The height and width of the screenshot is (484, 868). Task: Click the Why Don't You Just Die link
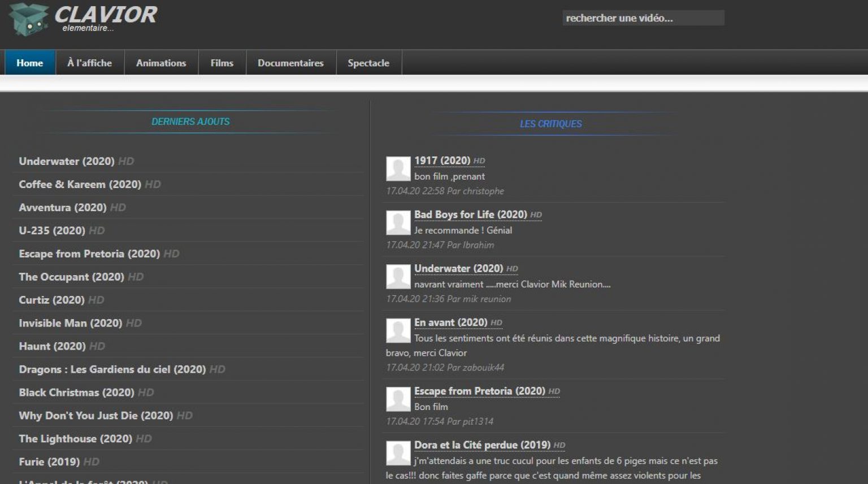96,416
